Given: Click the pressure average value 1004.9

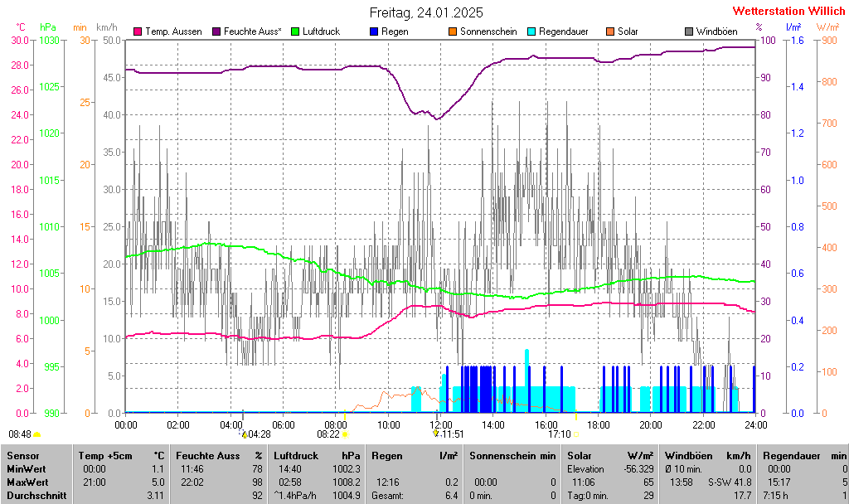Looking at the screenshot, I should coord(346,496).
